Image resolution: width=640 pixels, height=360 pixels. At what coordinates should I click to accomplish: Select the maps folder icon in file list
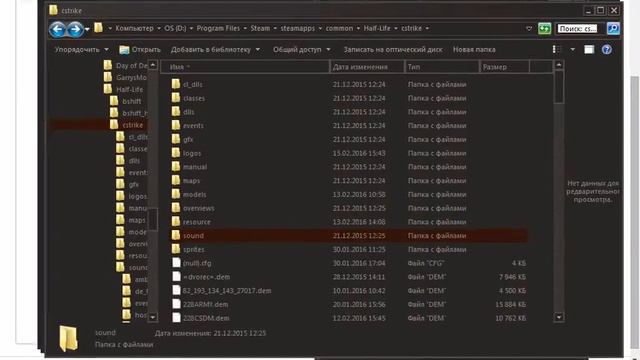(176, 180)
